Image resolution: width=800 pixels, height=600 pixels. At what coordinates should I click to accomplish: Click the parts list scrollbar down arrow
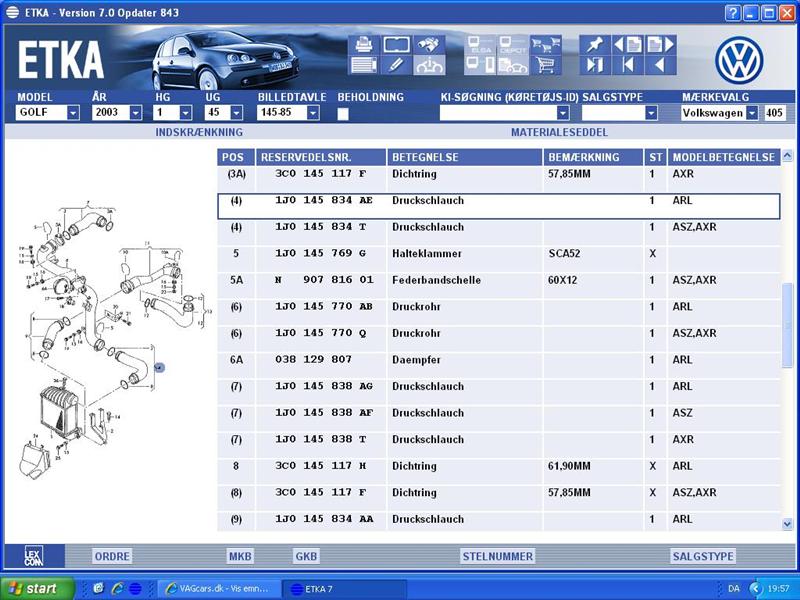(787, 523)
